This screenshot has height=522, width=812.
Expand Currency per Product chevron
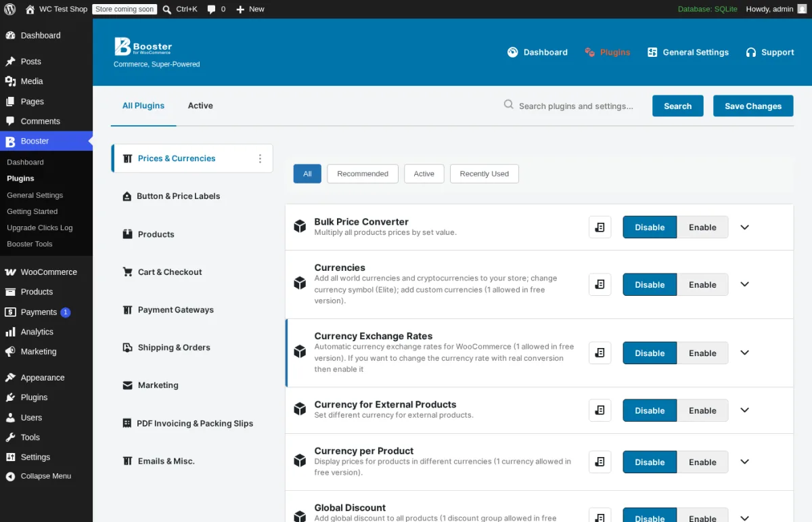(745, 462)
